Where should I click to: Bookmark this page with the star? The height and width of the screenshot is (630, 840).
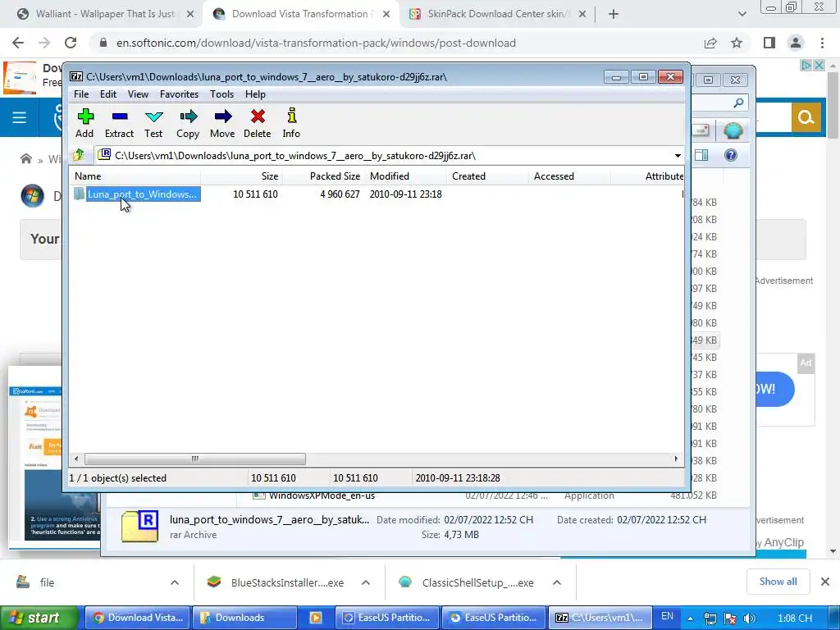click(x=737, y=43)
